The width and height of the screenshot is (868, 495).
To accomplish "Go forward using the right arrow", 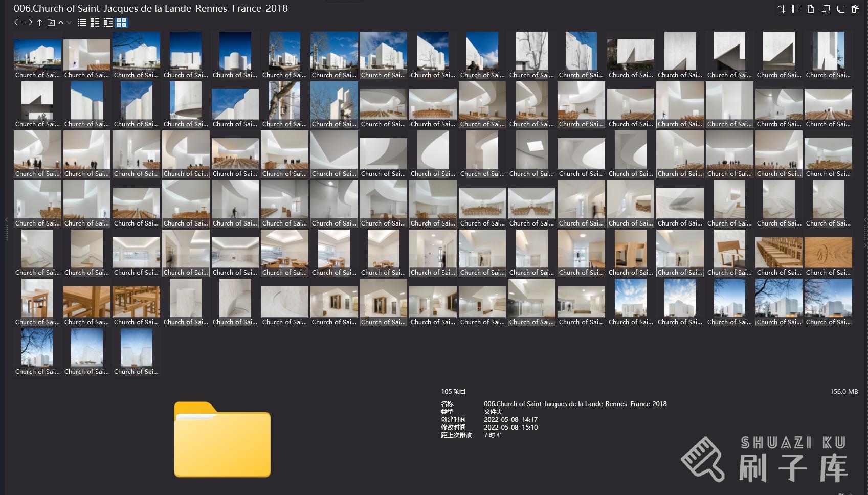I will pyautogui.click(x=29, y=22).
